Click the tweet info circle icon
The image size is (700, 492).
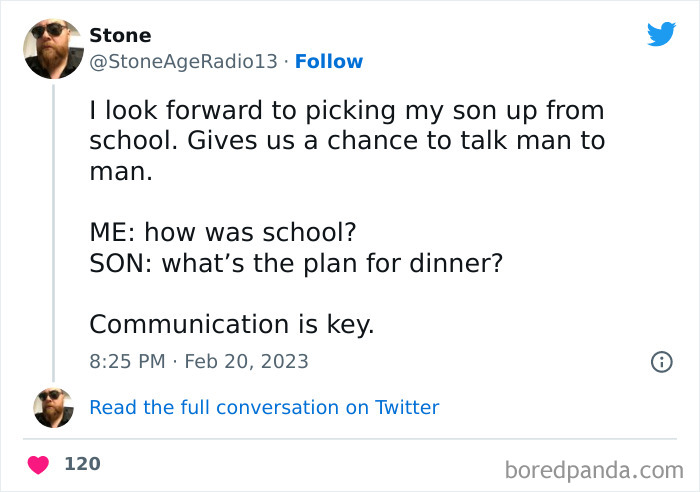[661, 362]
